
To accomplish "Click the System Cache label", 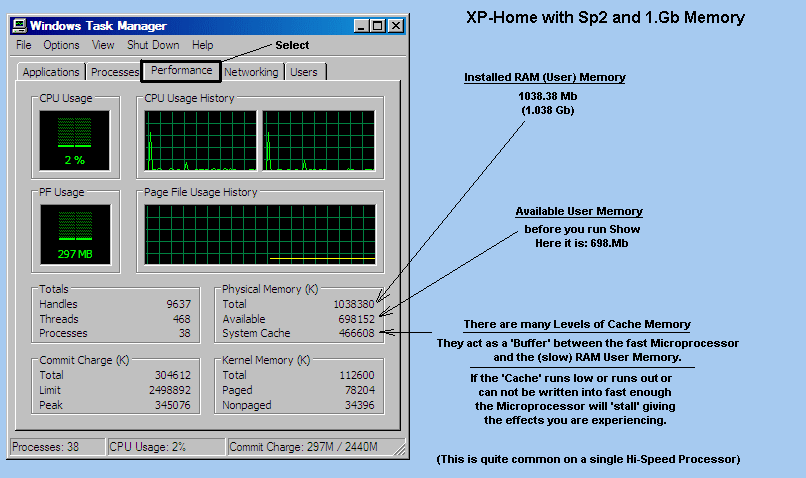I will (256, 334).
